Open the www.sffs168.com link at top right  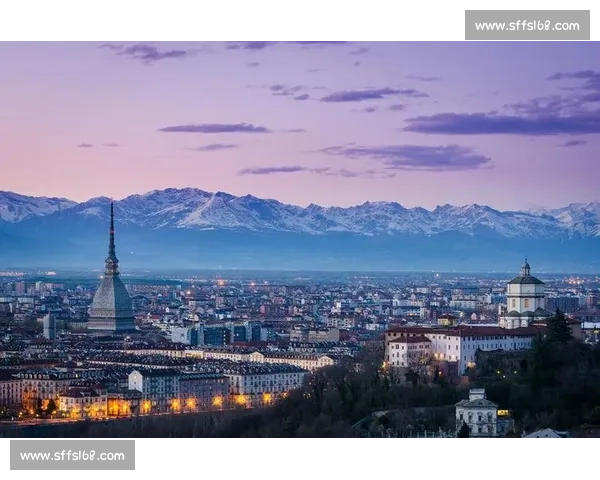(x=527, y=25)
